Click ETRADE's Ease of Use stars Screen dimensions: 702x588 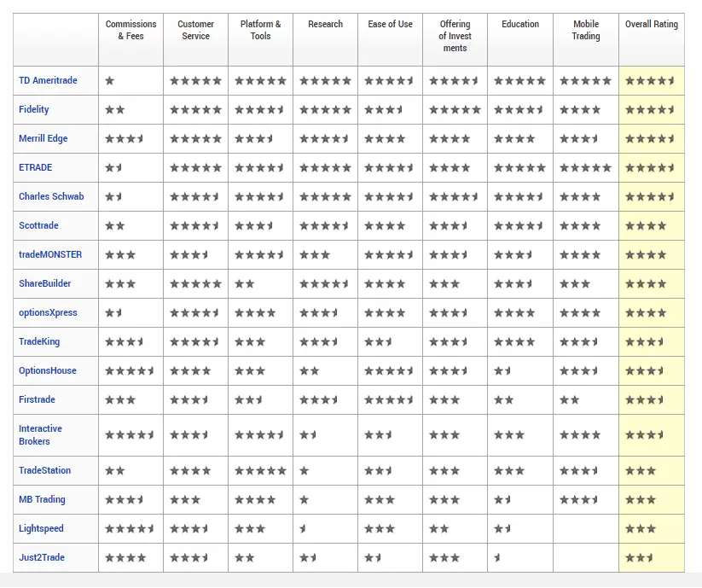[390, 167]
